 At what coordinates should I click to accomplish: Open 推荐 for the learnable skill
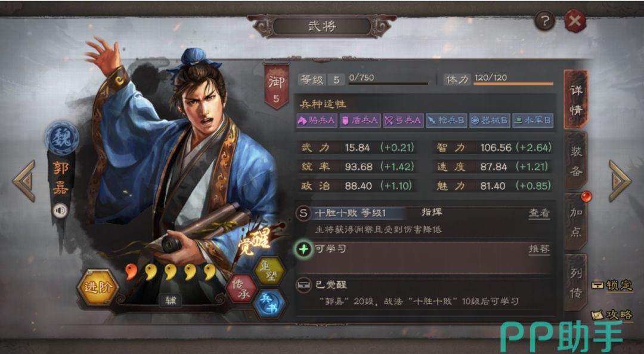(538, 249)
